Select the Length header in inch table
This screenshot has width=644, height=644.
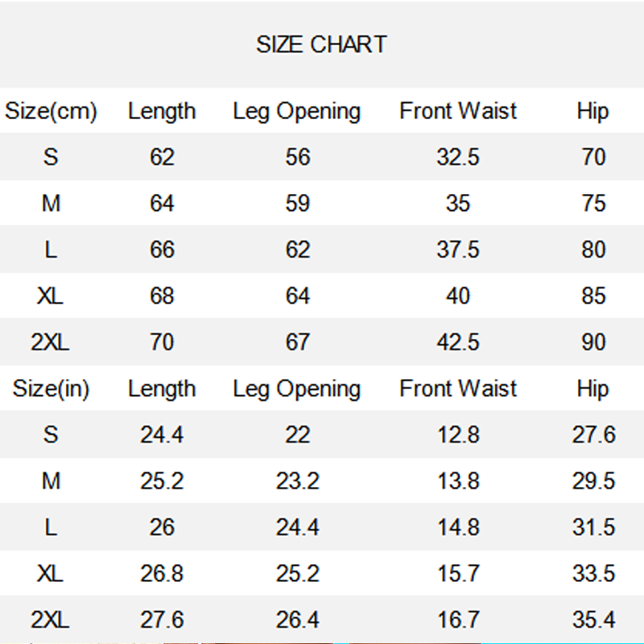[162, 389]
